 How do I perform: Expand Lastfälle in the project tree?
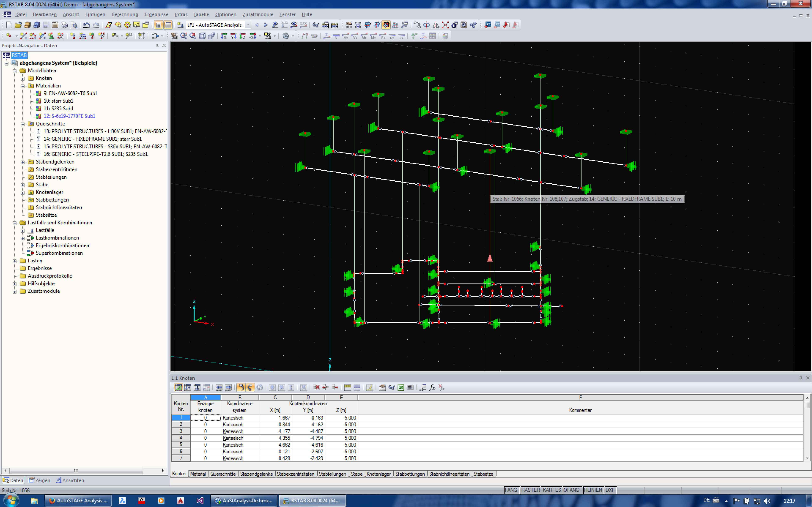tap(22, 230)
